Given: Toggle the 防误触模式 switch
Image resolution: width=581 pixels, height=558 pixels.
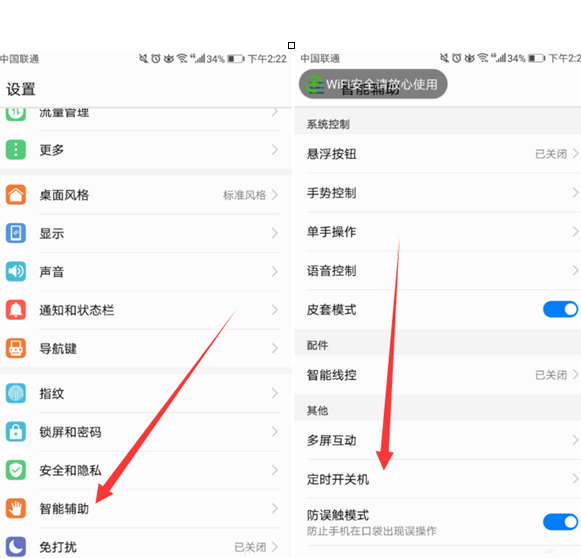Looking at the screenshot, I should coord(560,522).
